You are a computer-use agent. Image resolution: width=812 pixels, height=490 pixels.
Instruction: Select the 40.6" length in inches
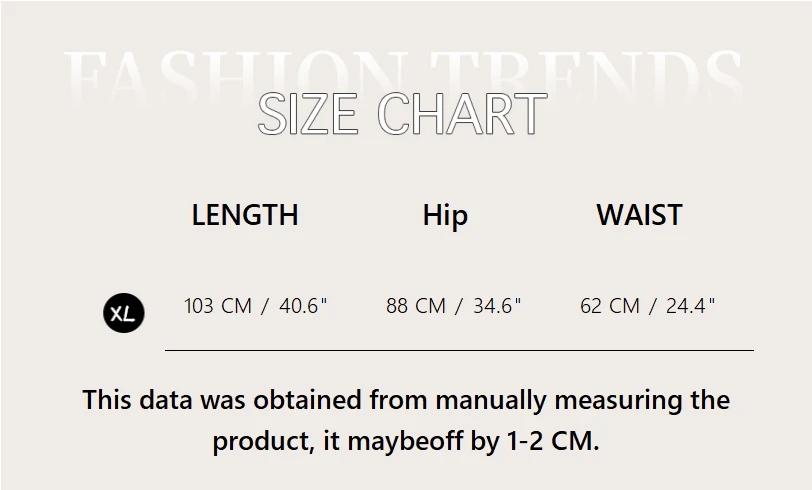[303, 306]
